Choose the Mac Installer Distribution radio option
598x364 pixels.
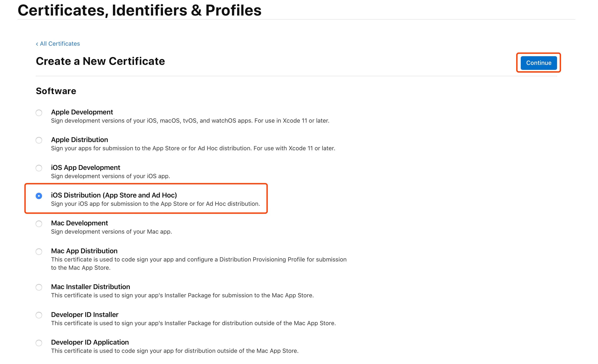click(x=39, y=287)
